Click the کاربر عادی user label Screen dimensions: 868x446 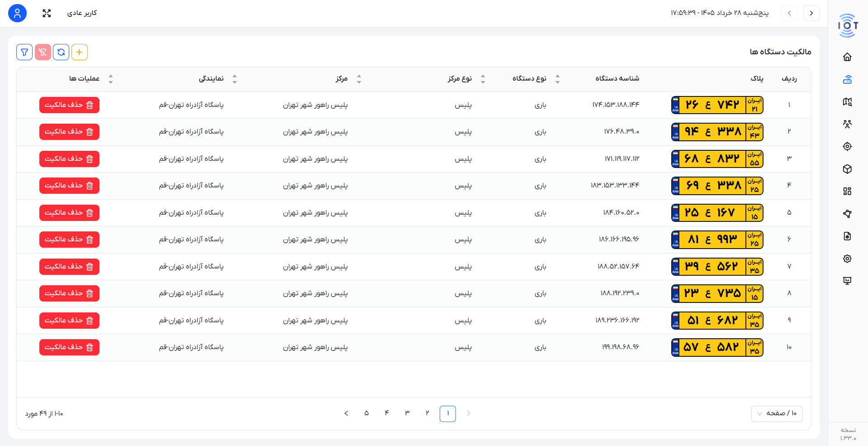[82, 13]
